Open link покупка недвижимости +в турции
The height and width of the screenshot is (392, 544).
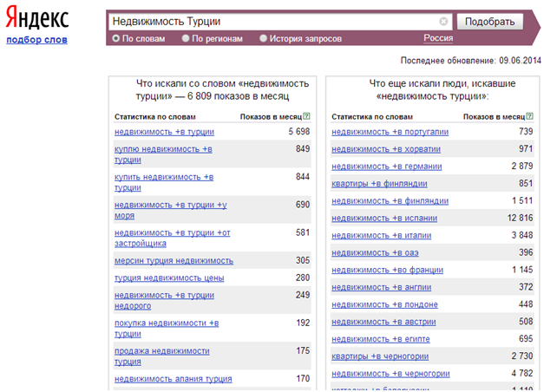[167, 329]
